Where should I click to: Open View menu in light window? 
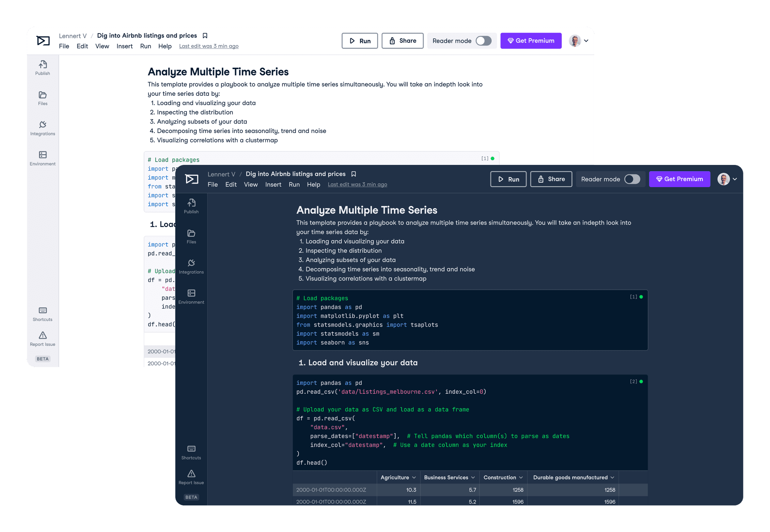(102, 46)
